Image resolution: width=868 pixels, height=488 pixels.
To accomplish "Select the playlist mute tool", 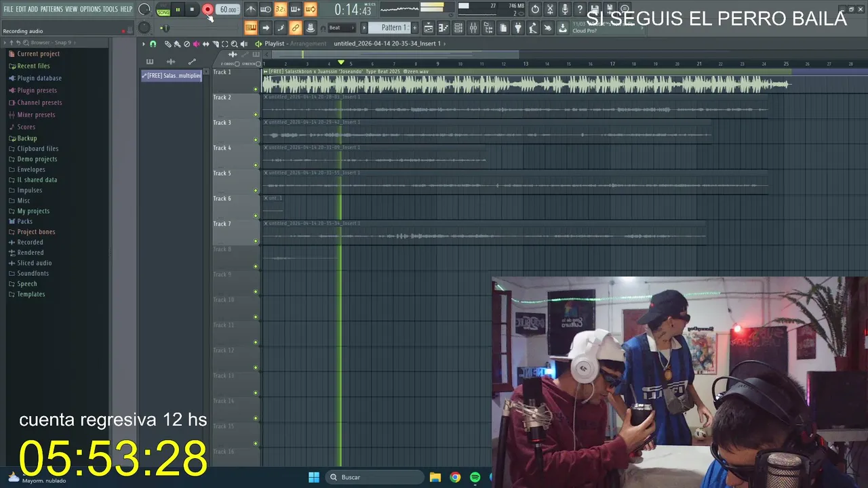I will 197,44.
